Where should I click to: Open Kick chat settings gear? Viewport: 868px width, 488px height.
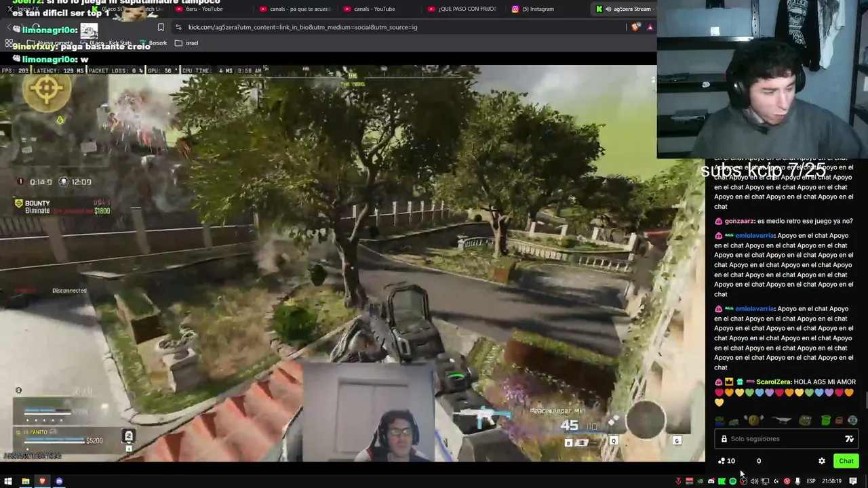[822, 461]
